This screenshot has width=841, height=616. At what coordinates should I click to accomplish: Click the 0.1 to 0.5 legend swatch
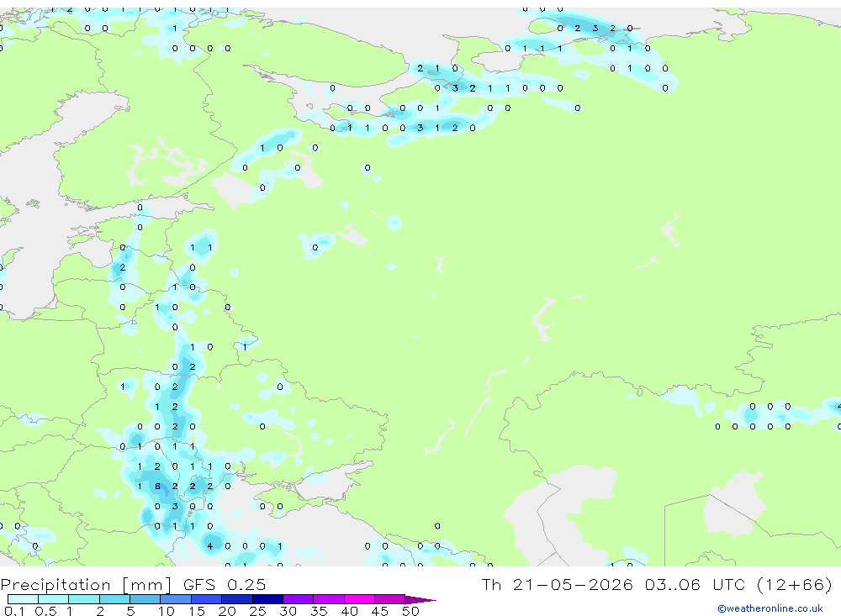[23, 599]
